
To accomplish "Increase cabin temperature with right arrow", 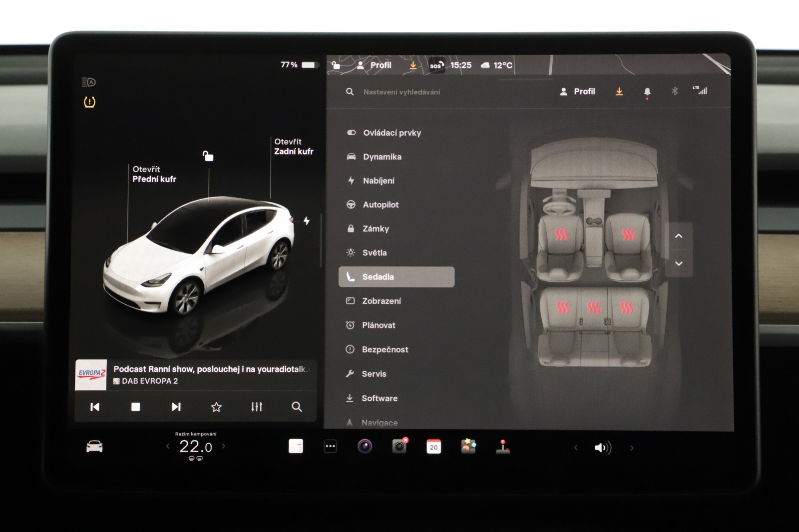I will coord(224,447).
